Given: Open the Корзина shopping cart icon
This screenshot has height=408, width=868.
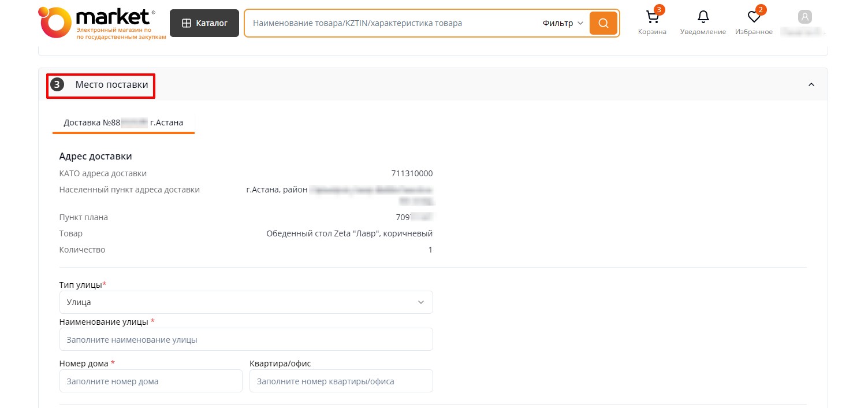Looking at the screenshot, I should point(652,18).
